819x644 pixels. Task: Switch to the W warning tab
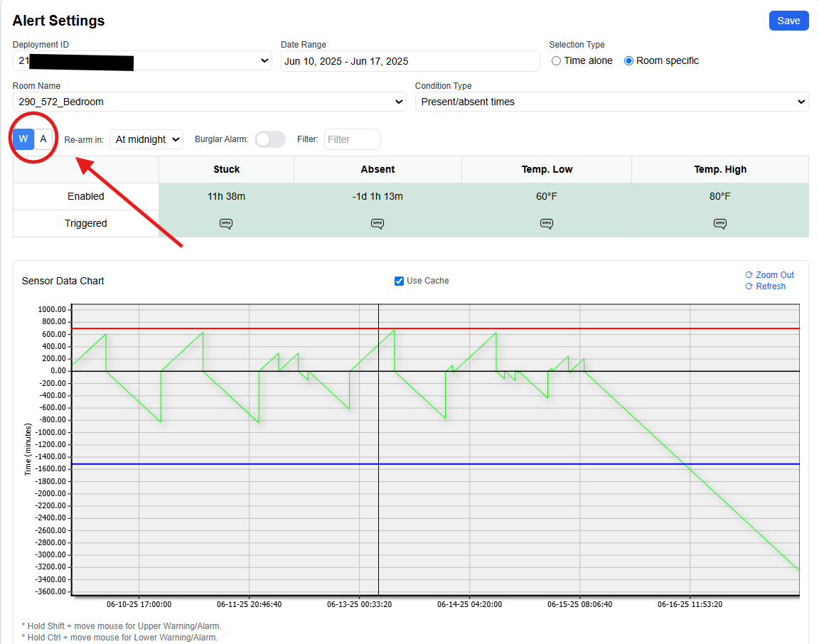click(23, 139)
